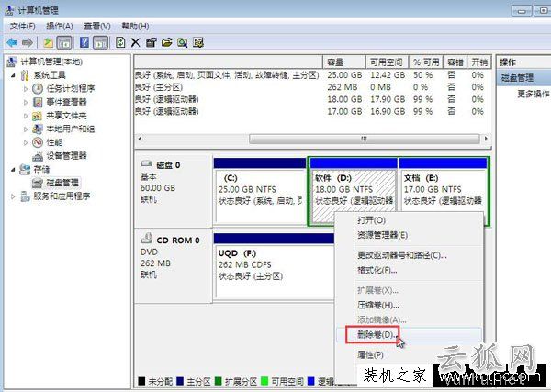Expand the 共享文件夹 node arrow
The height and width of the screenshot is (392, 551).
click(26, 116)
